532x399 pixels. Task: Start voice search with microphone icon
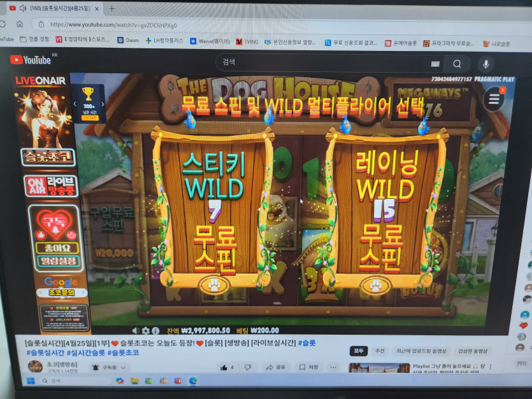[485, 64]
